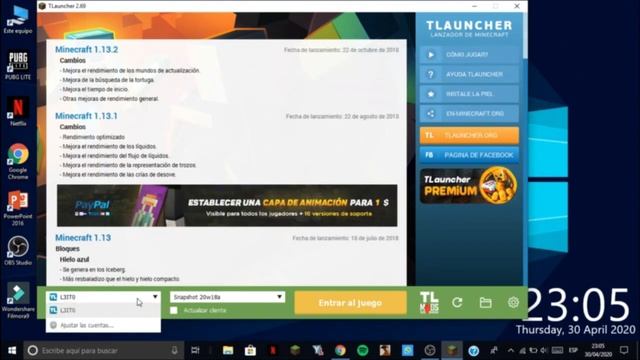Image resolution: width=640 pixels, height=360 pixels.
Task: Click the refresh versions icon
Action: (457, 302)
